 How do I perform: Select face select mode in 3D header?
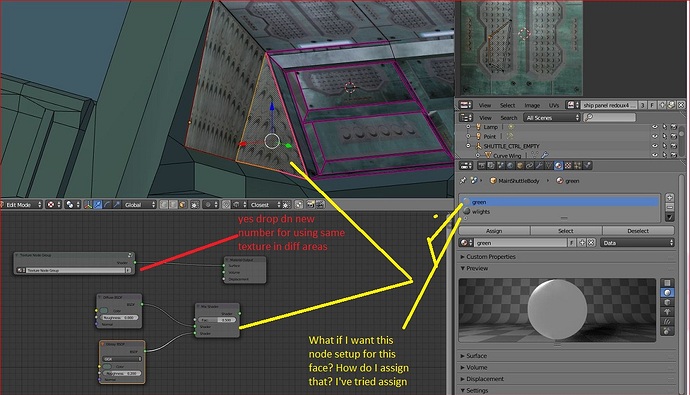[182, 205]
